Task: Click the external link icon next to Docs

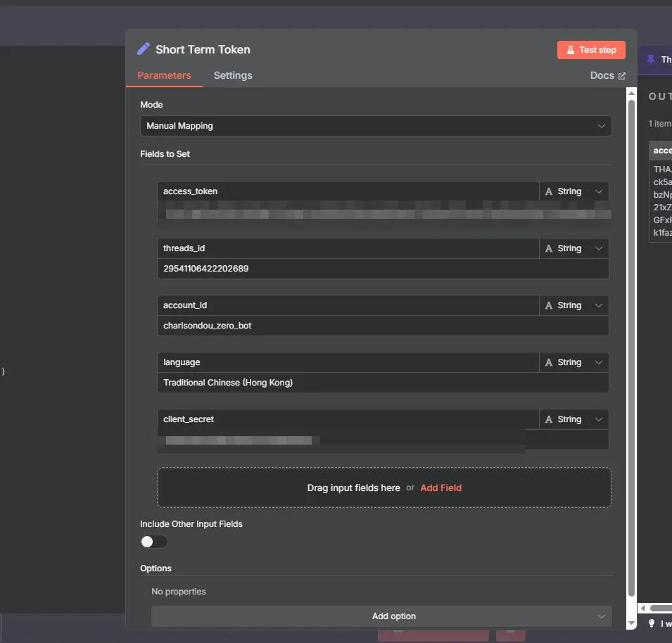Action: 621,76
